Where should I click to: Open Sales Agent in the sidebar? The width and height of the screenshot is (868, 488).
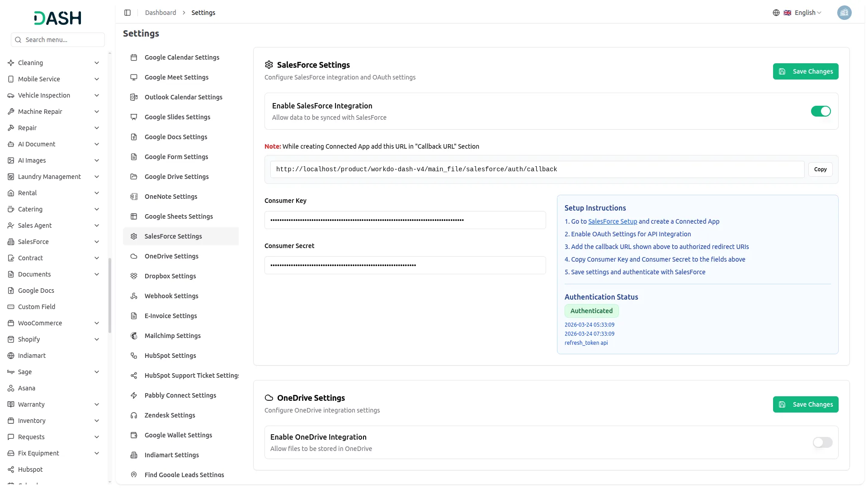pyautogui.click(x=54, y=225)
